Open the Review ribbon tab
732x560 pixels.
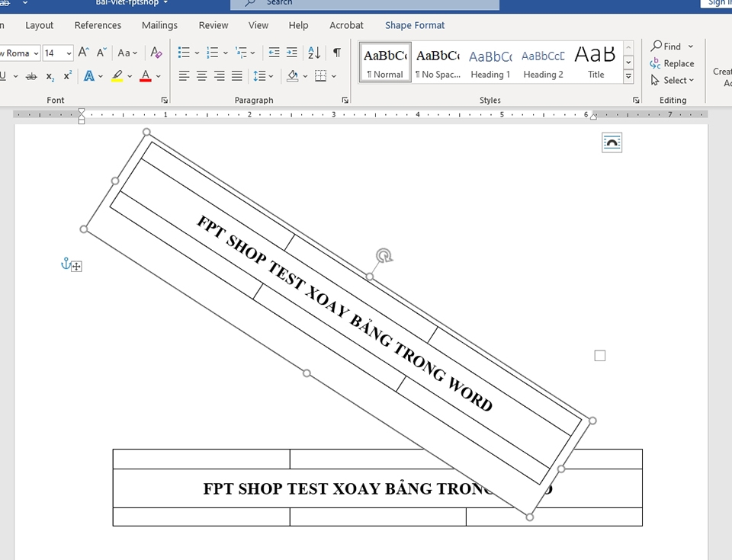point(213,25)
